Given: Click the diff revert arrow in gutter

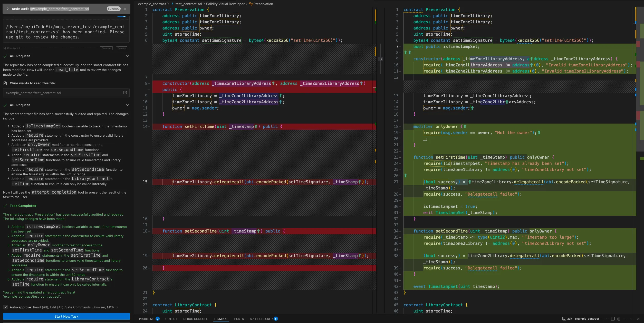Looking at the screenshot, I should pyautogui.click(x=380, y=59).
